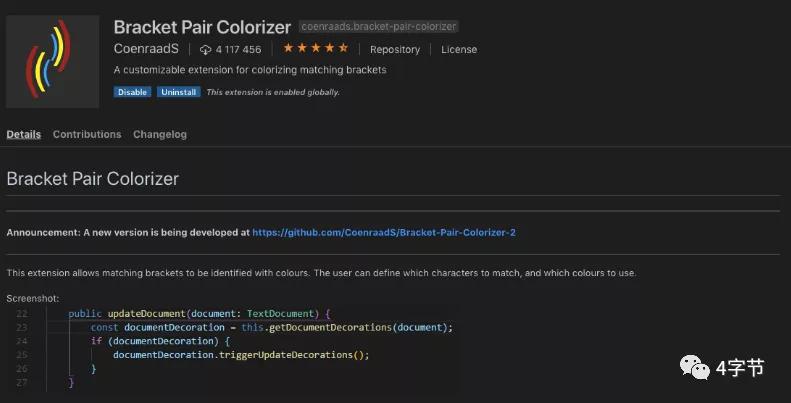This screenshot has width=791, height=403.
Task: Click the 'enabled globally' status text
Action: coord(273,92)
